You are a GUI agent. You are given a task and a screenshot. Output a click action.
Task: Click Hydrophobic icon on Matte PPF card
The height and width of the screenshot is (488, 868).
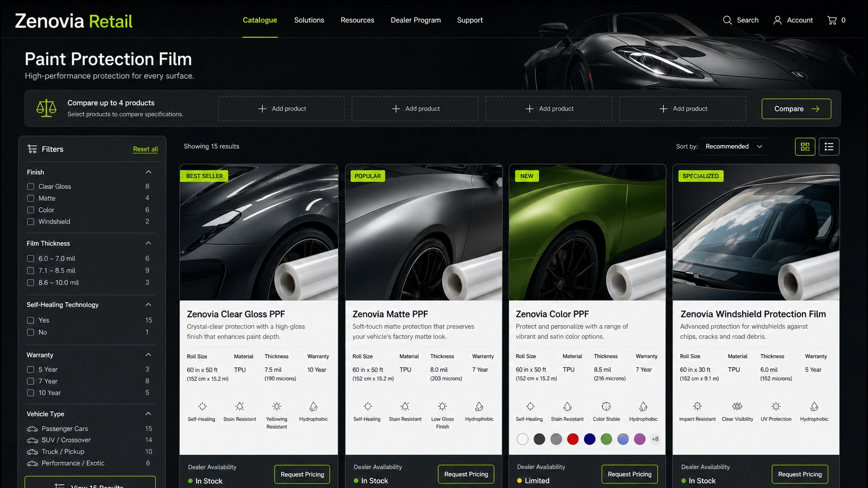coord(479,407)
